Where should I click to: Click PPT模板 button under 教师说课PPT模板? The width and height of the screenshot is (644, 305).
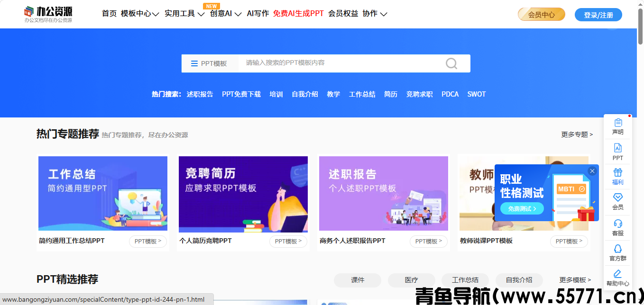point(569,242)
